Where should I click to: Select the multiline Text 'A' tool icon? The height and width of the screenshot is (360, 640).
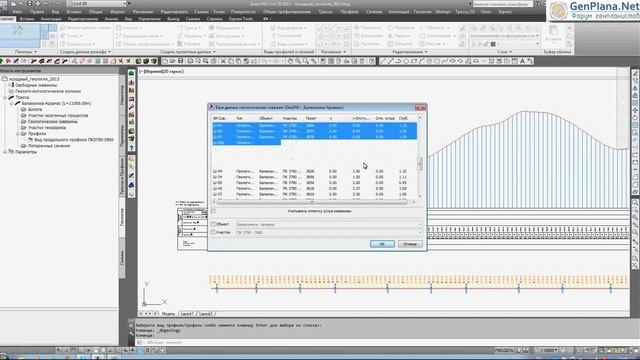pyautogui.click(x=522, y=61)
